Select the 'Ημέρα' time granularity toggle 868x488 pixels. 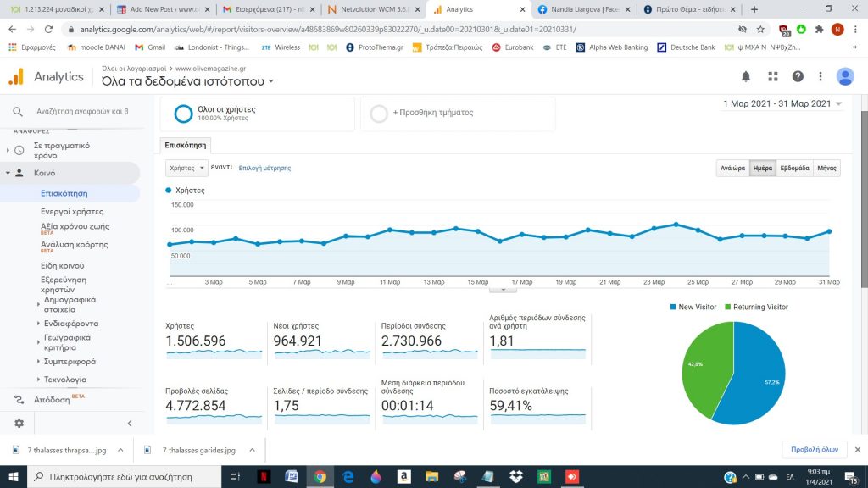click(x=762, y=169)
